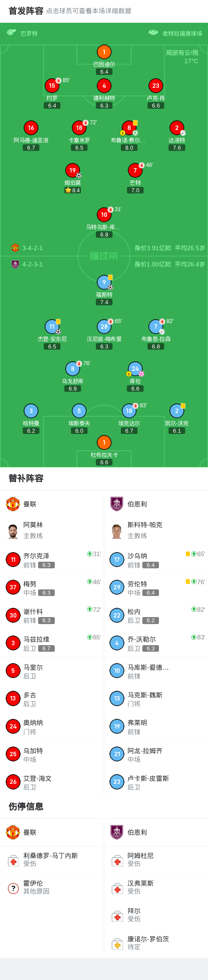View substitute 齐尔克泽 number 11 details
This screenshot has width=208, height=980.
(52, 560)
